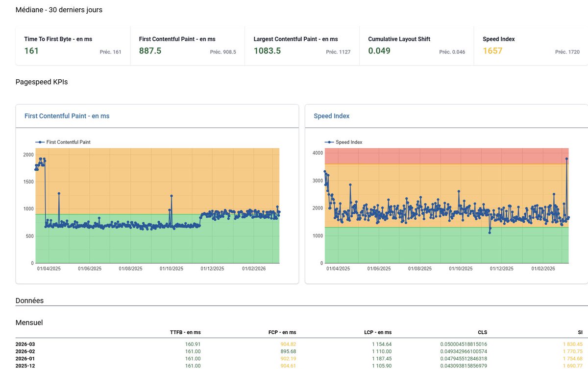The width and height of the screenshot is (588, 369).
Task: Sort by FCP - en ms column header
Action: (281, 332)
